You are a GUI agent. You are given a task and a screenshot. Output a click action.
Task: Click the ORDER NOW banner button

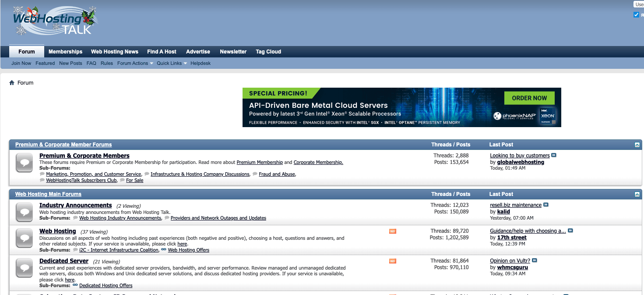point(529,98)
